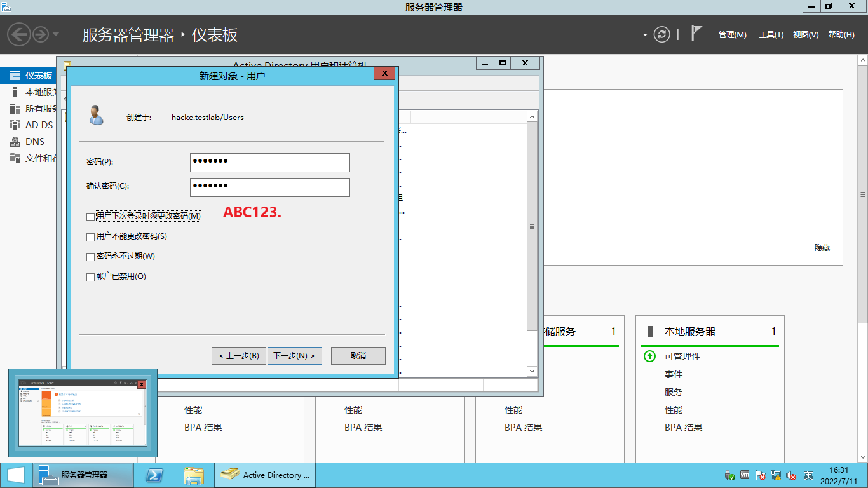Switch to Active Directory via the taskbar
Image resolution: width=868 pixels, height=488 pixels.
click(264, 475)
